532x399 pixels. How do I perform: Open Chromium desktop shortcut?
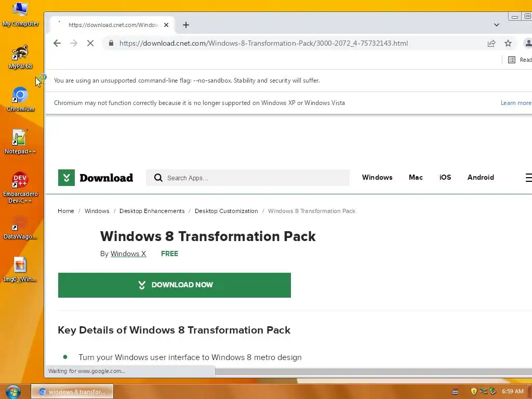point(20,99)
